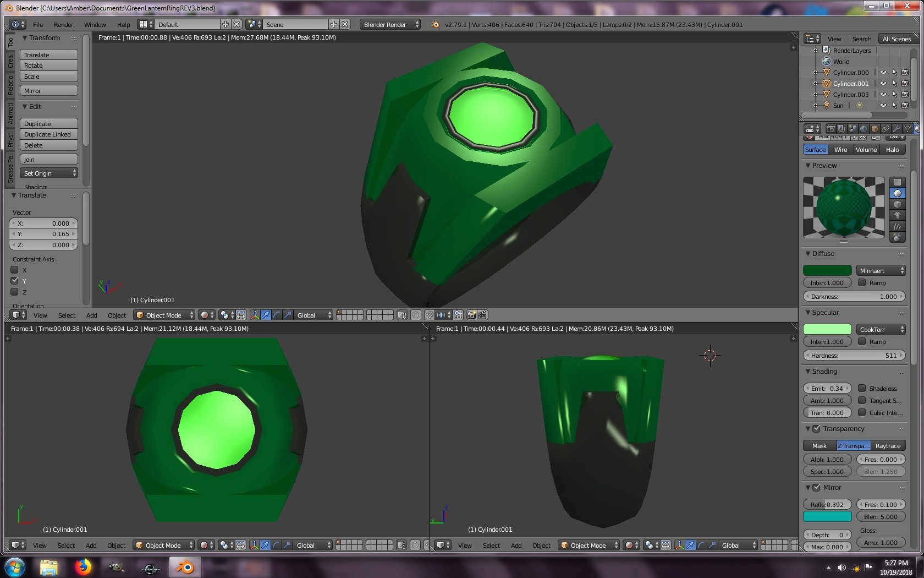
Task: Click the Join button
Action: tap(49, 159)
